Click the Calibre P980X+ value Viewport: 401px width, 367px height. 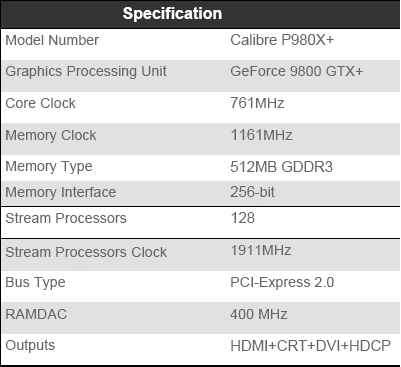(282, 40)
